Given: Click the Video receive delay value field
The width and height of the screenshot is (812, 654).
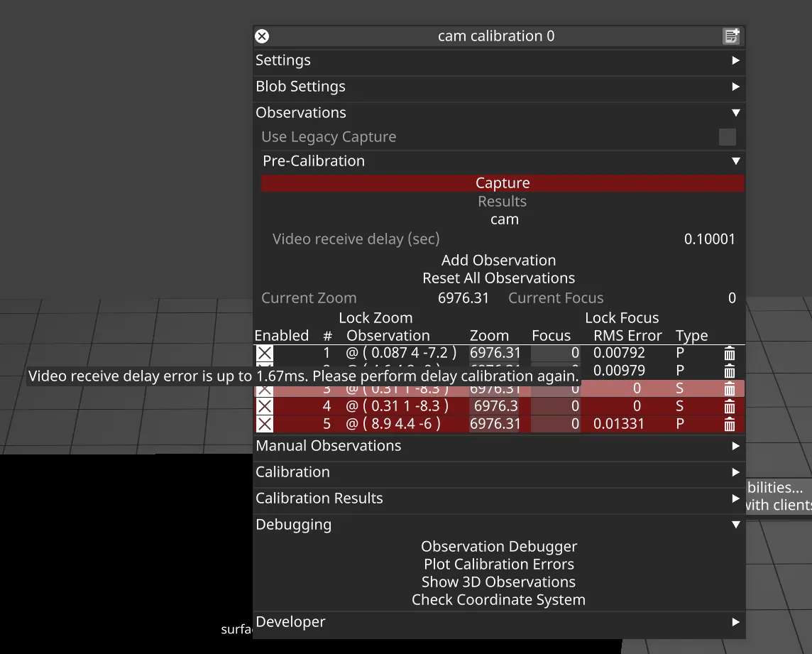Looking at the screenshot, I should (709, 239).
